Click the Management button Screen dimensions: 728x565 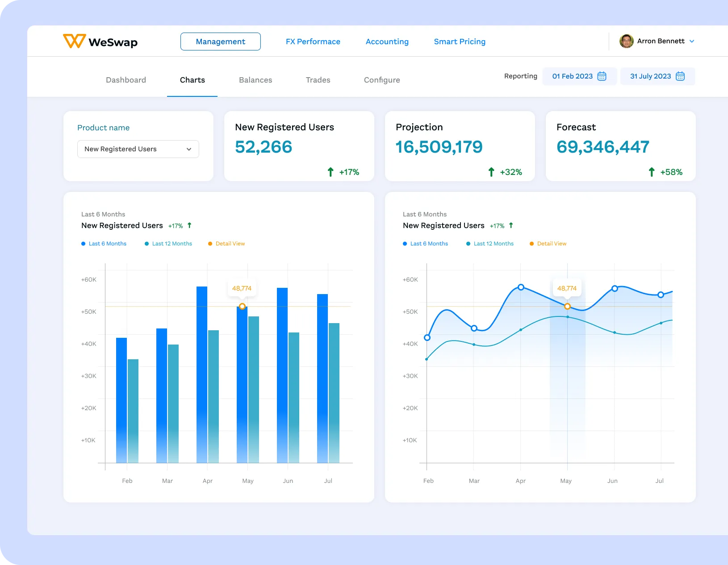click(221, 42)
